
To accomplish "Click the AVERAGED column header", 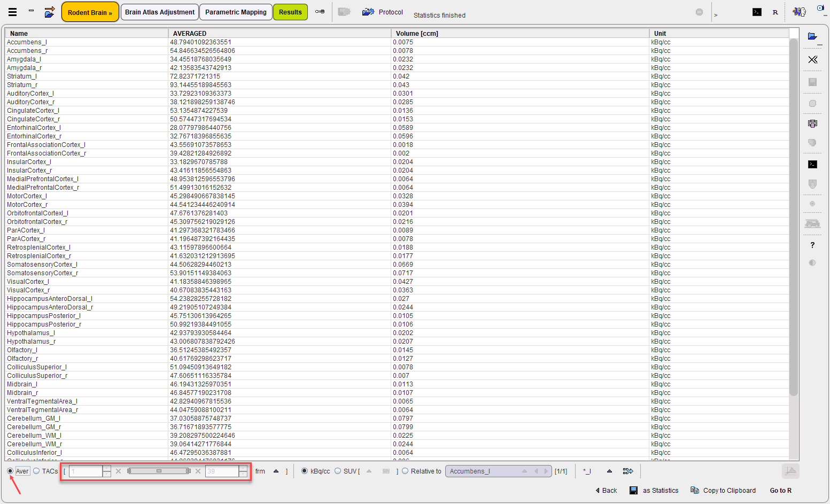I will click(280, 33).
